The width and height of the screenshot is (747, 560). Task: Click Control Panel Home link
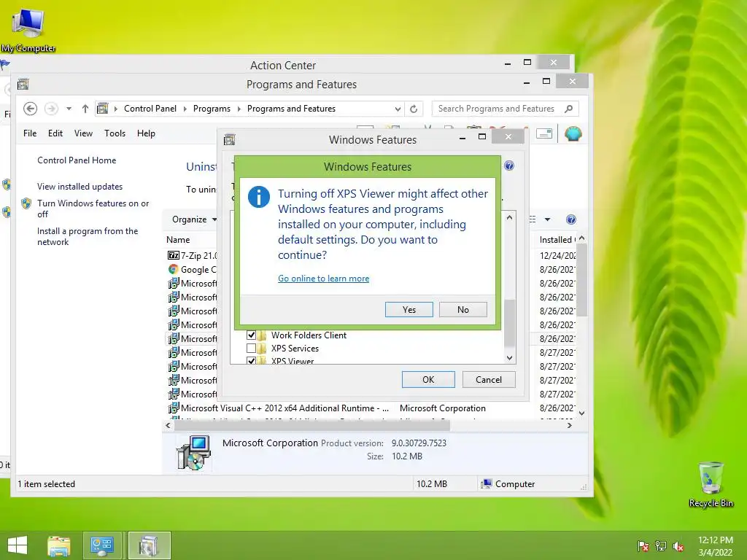coord(77,160)
